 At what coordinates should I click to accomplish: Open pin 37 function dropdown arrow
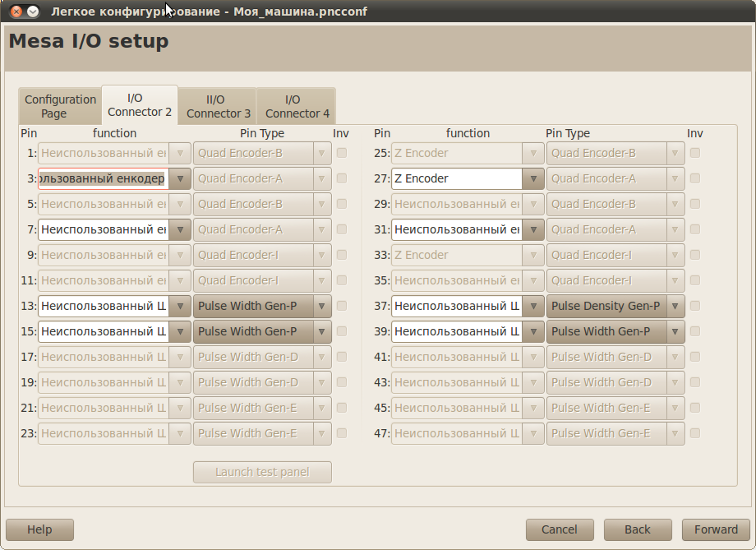(x=533, y=306)
